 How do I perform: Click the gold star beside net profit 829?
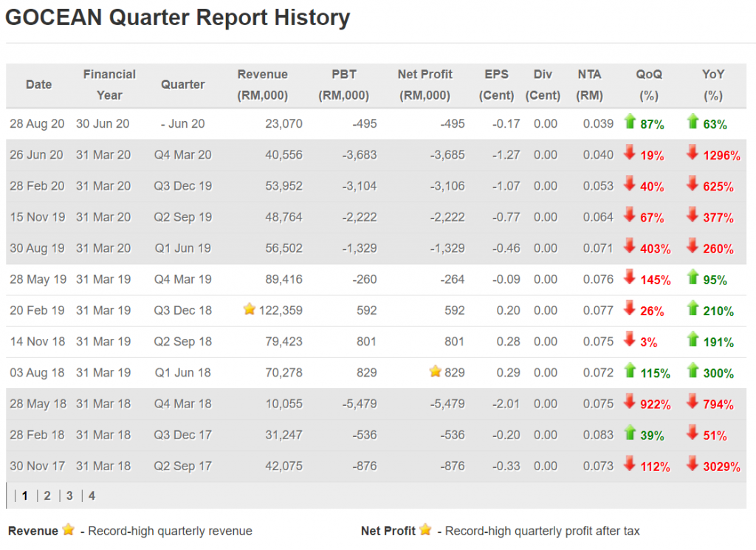436,371
